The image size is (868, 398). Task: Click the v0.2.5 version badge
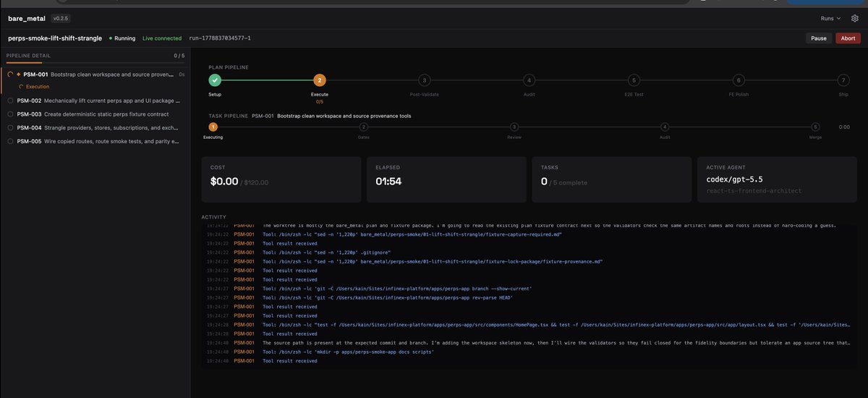[61, 18]
